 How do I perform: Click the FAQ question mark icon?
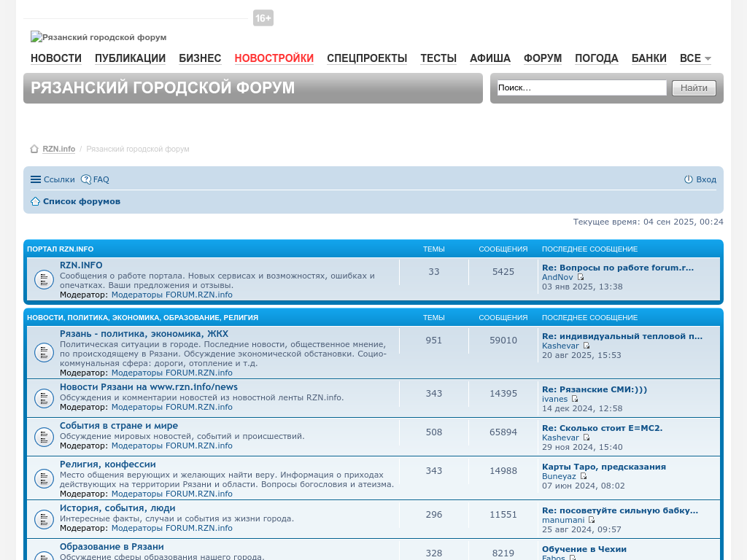coord(86,179)
